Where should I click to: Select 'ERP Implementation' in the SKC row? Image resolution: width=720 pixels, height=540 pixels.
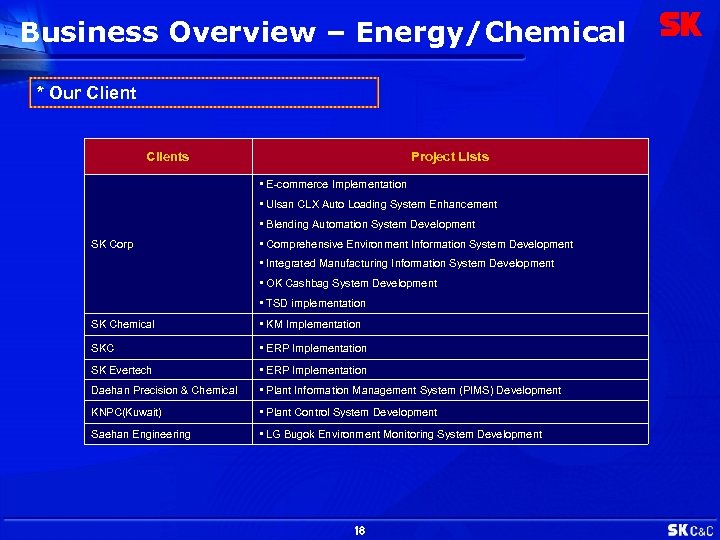click(x=450, y=348)
